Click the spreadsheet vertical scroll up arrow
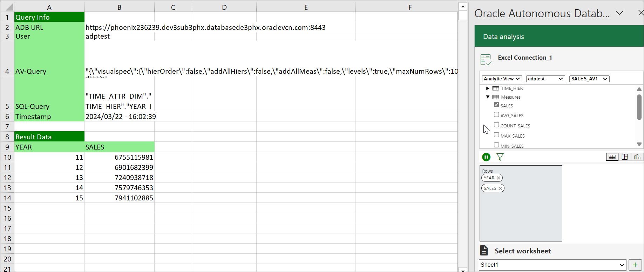This screenshot has height=272, width=644. (x=463, y=6)
